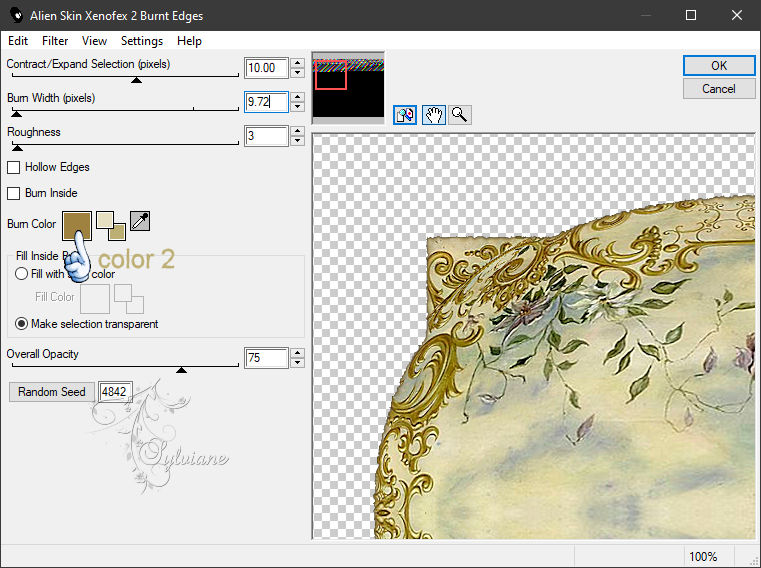This screenshot has width=761, height=568.
Task: Decrease Burn Width with down arrow
Action: coord(298,107)
